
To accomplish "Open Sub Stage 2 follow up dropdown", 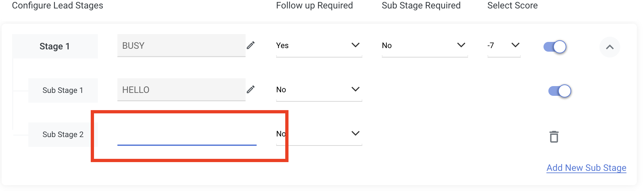I will pos(319,134).
